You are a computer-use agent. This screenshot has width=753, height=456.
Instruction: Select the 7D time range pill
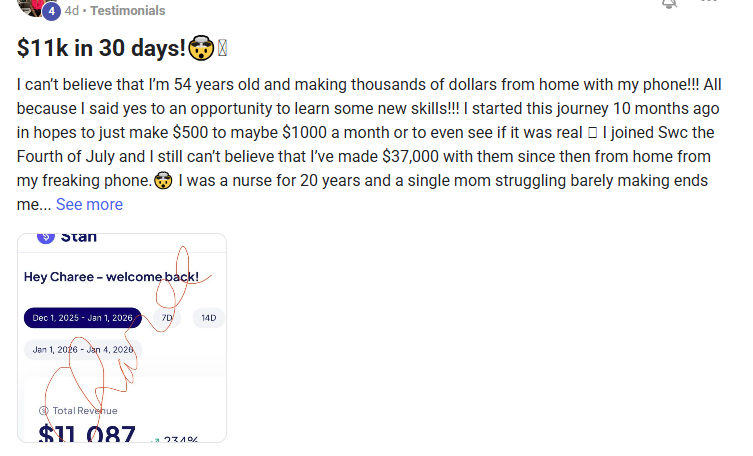pos(167,318)
